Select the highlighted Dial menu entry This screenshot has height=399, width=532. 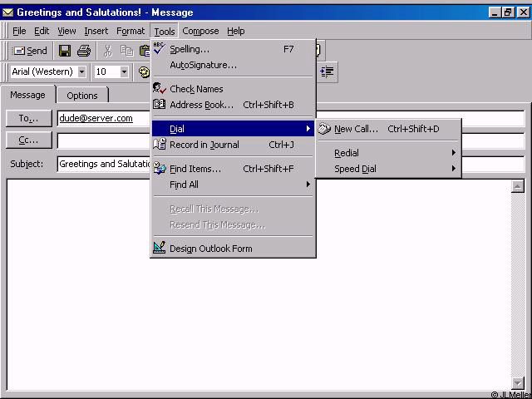[x=233, y=129]
